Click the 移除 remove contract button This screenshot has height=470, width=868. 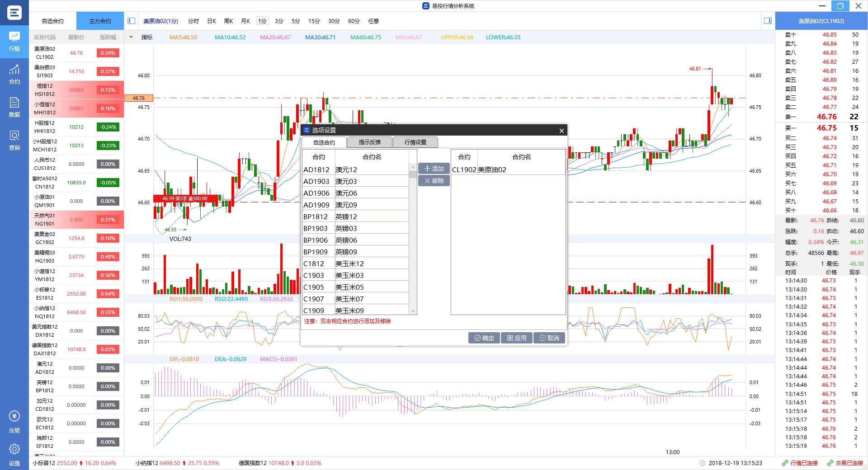(434, 181)
